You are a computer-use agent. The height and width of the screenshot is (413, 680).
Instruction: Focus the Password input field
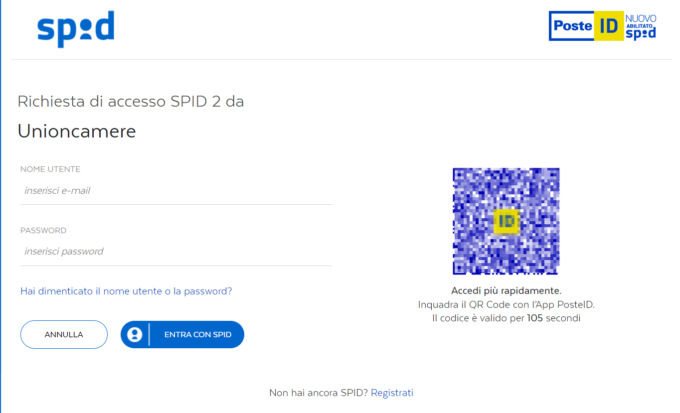[x=176, y=252]
